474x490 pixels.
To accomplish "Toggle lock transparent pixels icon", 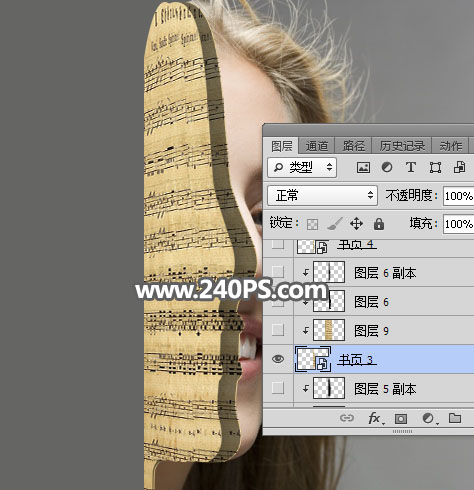I will pos(312,224).
